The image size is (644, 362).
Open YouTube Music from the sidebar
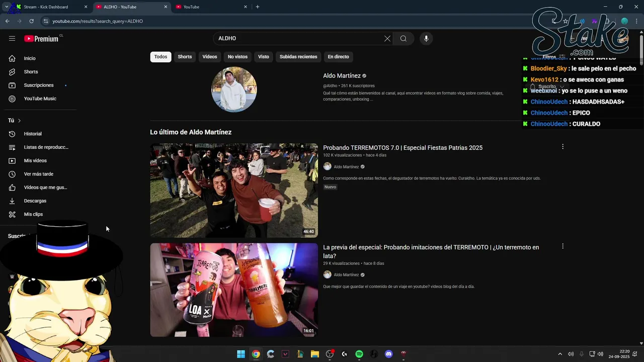pyautogui.click(x=40, y=99)
